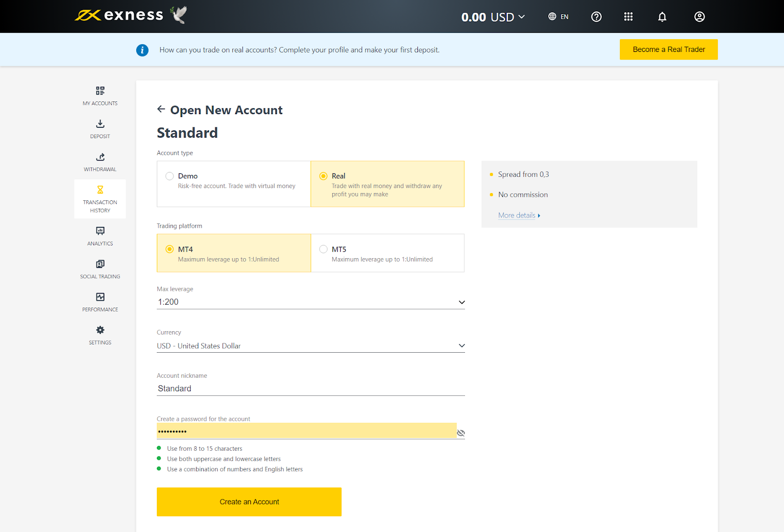Choose the MT5 trading platform radio
The width and height of the screenshot is (784, 532).
[x=323, y=249]
